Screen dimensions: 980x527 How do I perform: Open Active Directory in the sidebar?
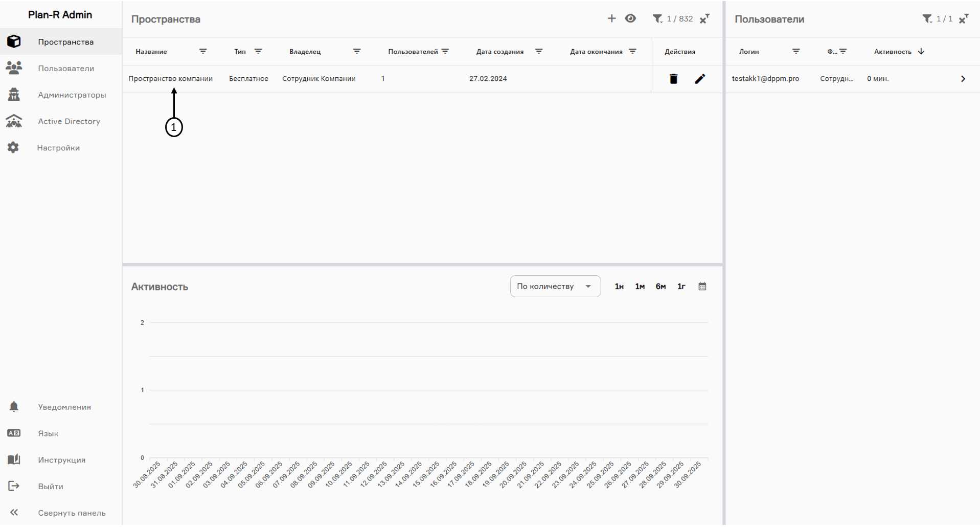69,121
